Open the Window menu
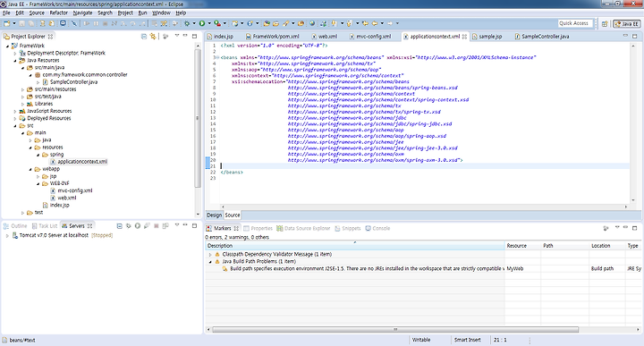 tap(161, 13)
